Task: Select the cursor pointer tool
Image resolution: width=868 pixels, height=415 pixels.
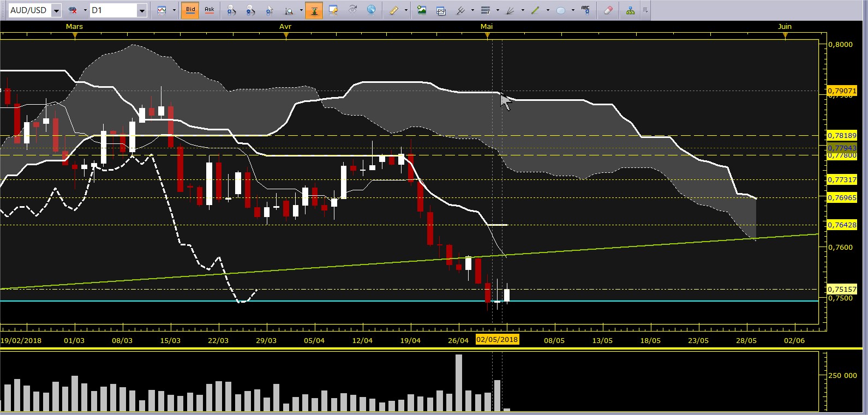Action: (270, 10)
